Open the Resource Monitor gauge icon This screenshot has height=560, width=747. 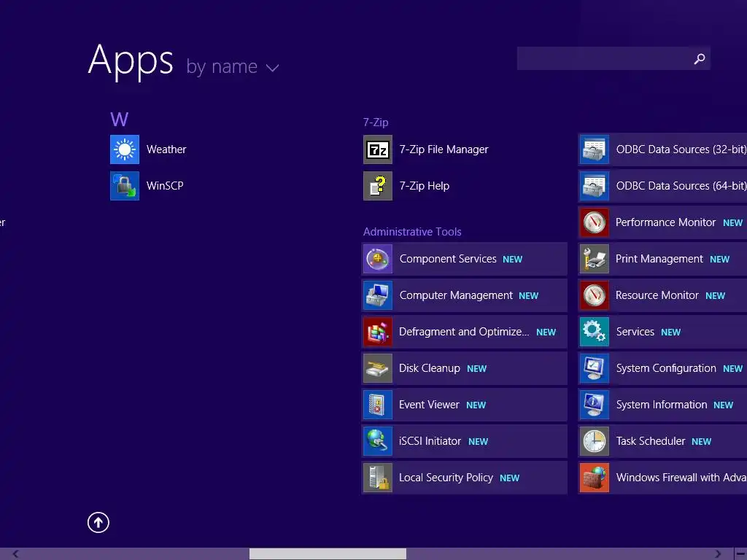pyautogui.click(x=595, y=295)
